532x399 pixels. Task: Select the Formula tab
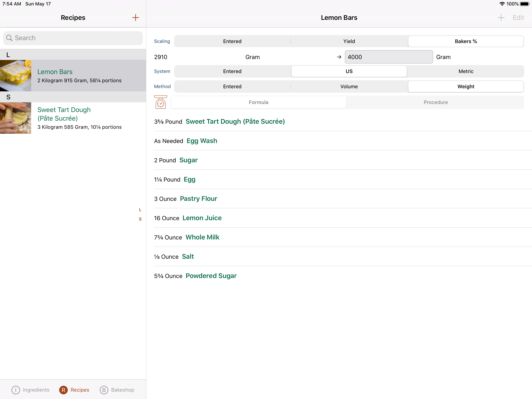(258, 102)
